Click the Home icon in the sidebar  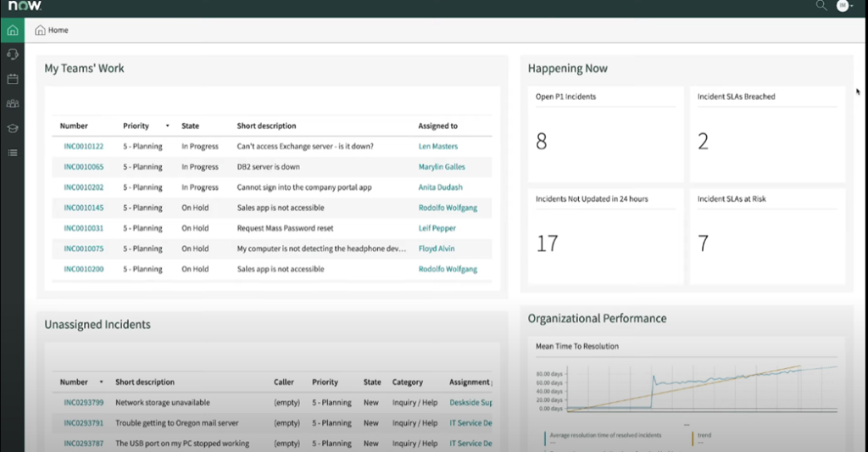tap(12, 31)
